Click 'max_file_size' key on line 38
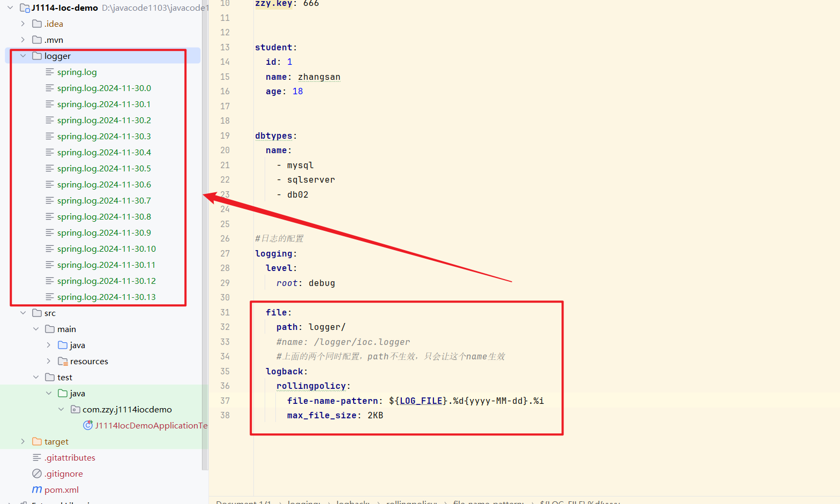The height and width of the screenshot is (504, 840). pyautogui.click(x=322, y=415)
